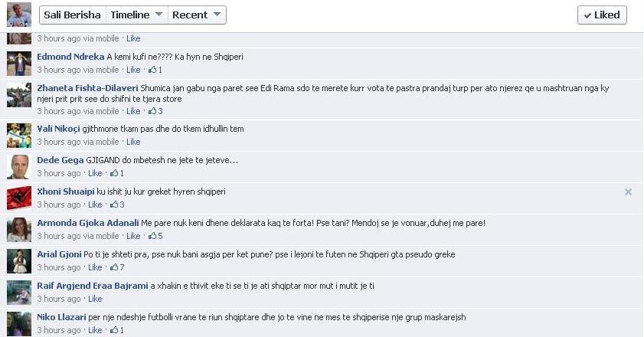This screenshot has height=337, width=644.
Task: Expand the Timeline dropdown
Action: point(137,15)
